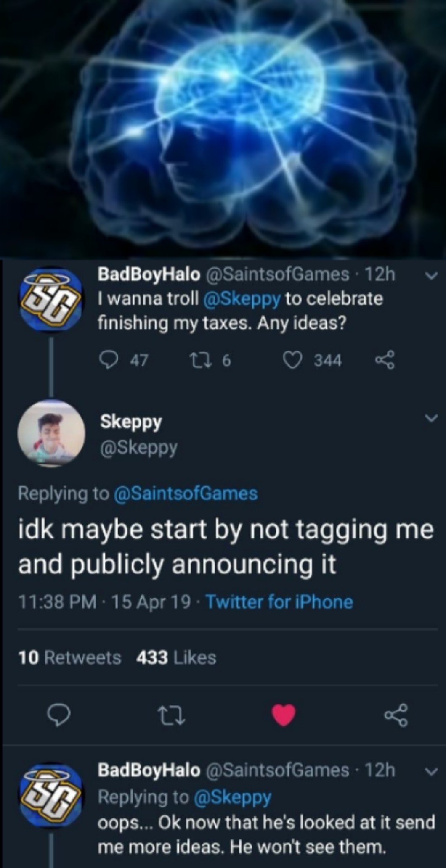The image size is (446, 868).
Task: Share BadBoyHalo's first tweet
Action: click(x=385, y=360)
